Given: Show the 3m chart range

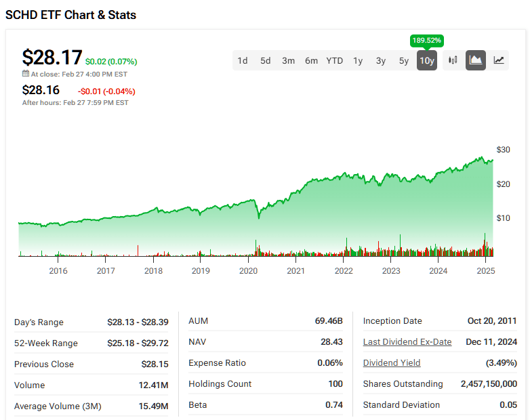Looking at the screenshot, I should pos(288,60).
